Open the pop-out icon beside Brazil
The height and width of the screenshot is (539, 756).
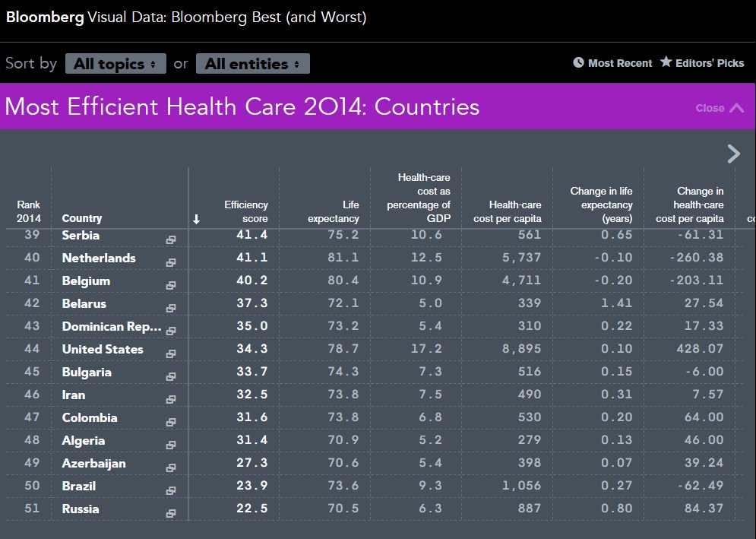click(171, 490)
